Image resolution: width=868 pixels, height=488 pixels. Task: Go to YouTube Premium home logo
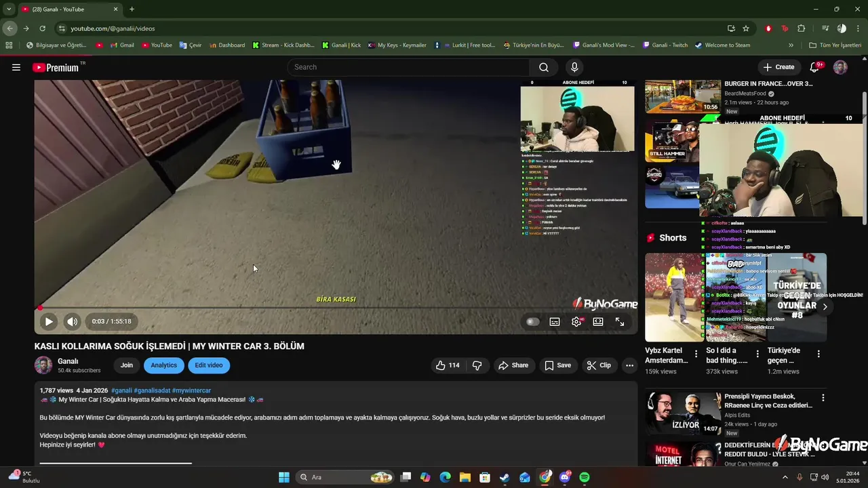coord(56,68)
